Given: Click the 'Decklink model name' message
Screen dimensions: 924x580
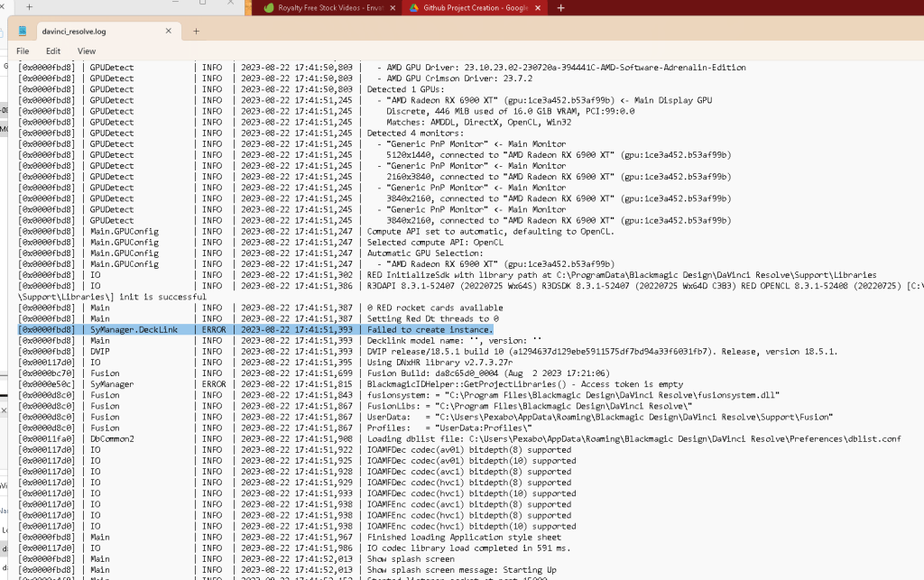Looking at the screenshot, I should [x=455, y=340].
